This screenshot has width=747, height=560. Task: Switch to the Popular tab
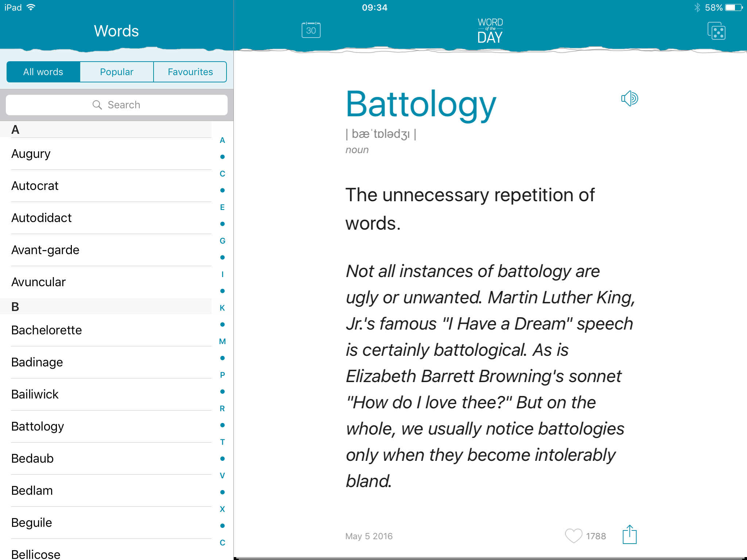click(116, 71)
